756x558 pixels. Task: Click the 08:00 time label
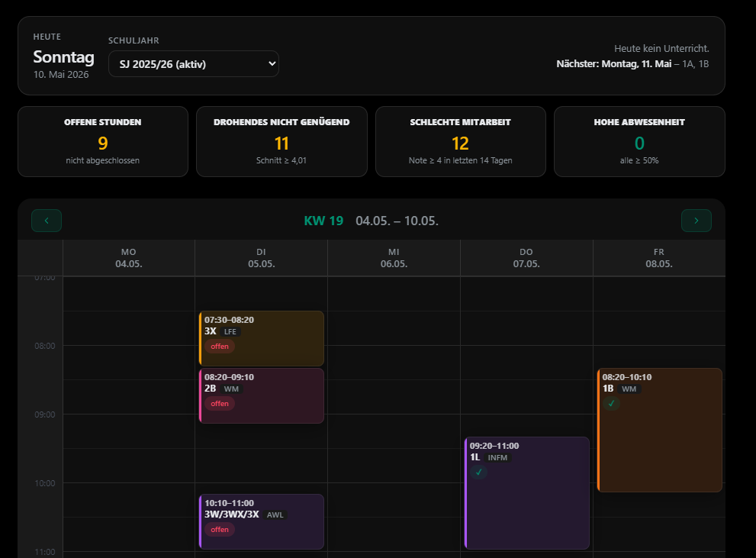[45, 346]
